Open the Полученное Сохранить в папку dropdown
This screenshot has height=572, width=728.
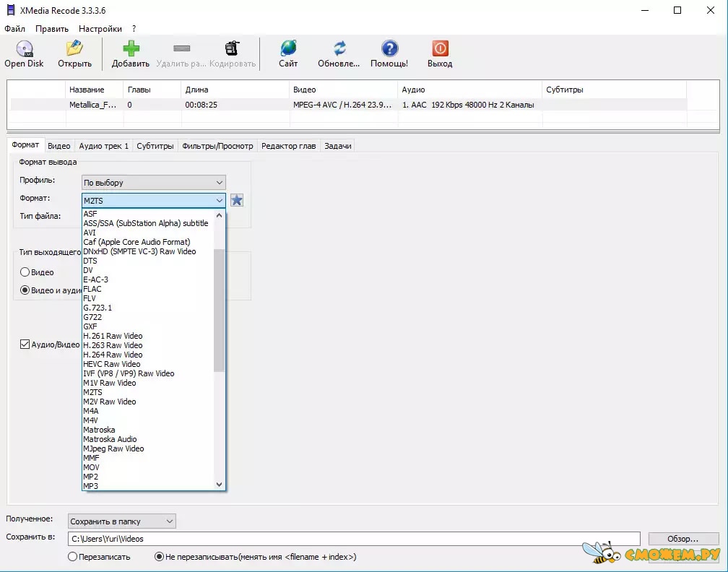[x=121, y=521]
